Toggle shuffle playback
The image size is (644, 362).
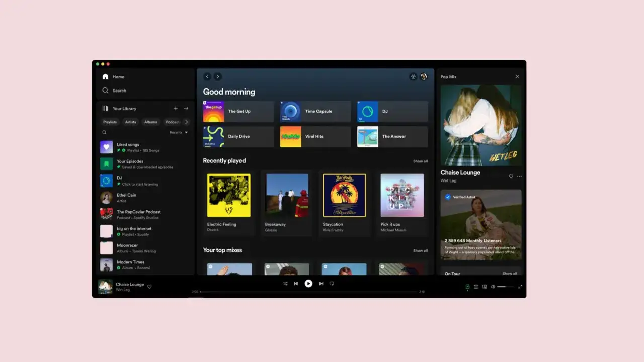point(285,284)
